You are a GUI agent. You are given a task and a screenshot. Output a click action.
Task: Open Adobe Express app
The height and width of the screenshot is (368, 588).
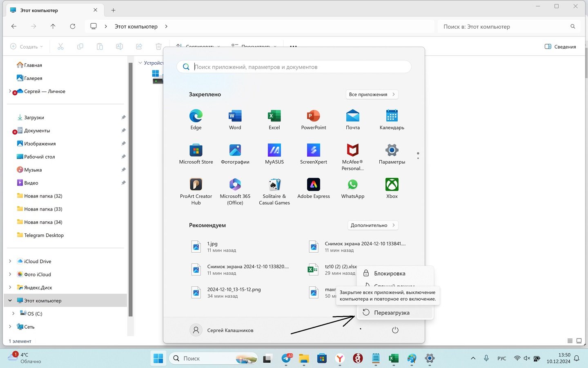[x=314, y=188]
